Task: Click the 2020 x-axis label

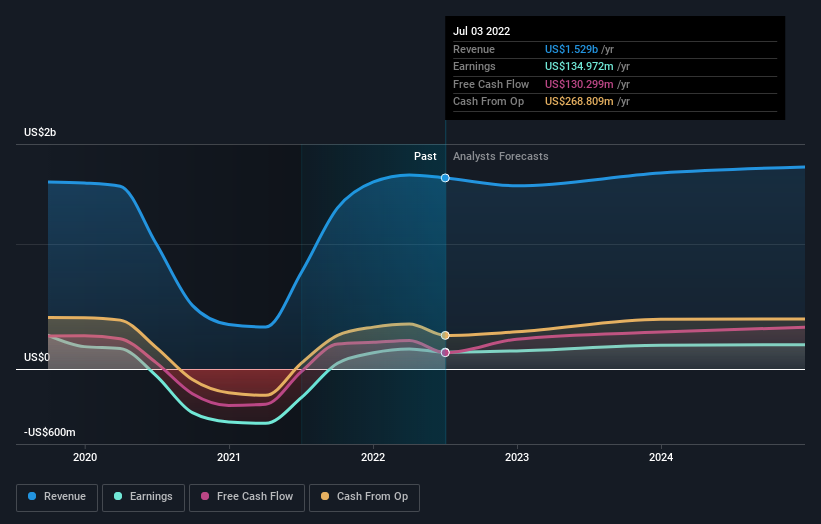Action: point(85,457)
